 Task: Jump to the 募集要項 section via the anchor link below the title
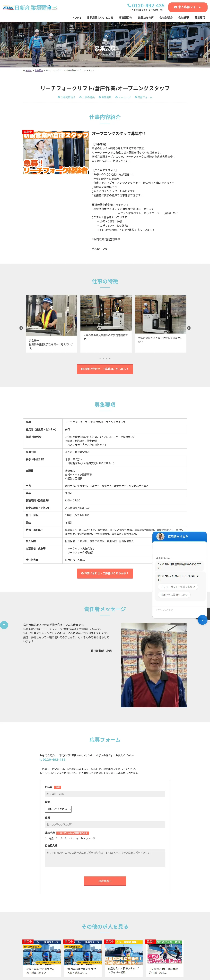105,97
